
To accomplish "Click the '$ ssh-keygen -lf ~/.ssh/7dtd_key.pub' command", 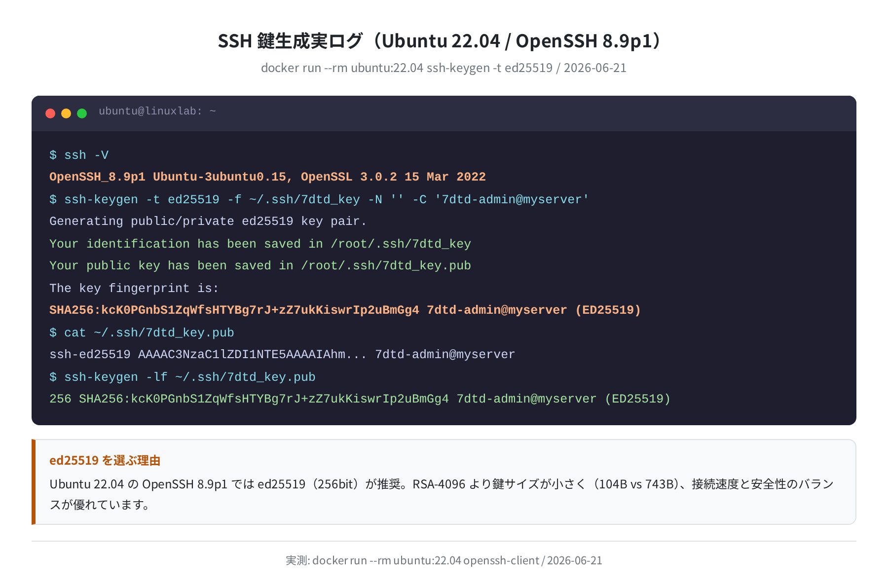I will (183, 377).
